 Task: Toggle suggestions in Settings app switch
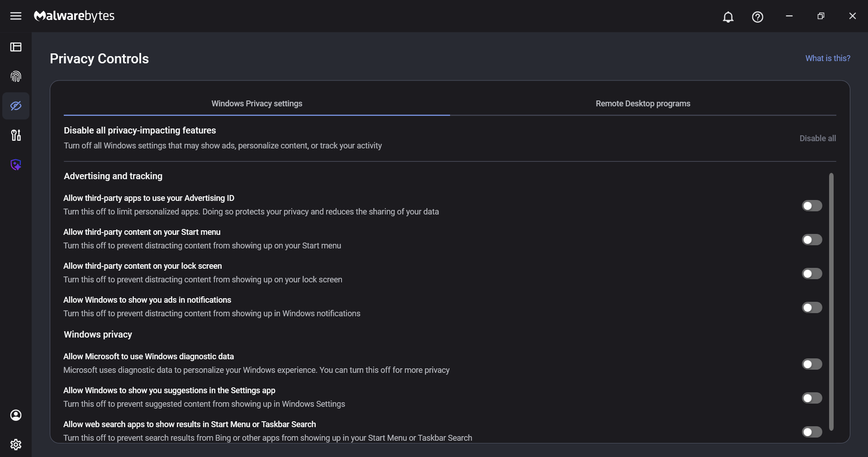pyautogui.click(x=812, y=398)
